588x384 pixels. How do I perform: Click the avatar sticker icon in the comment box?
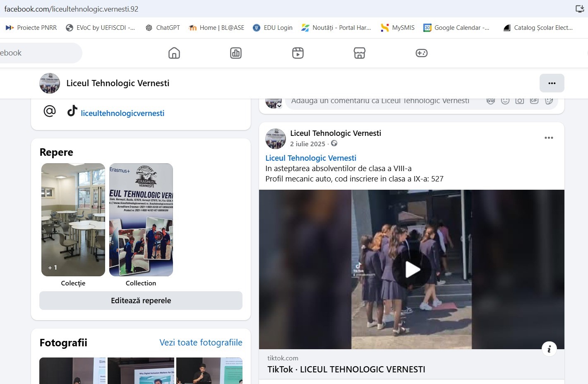click(491, 101)
